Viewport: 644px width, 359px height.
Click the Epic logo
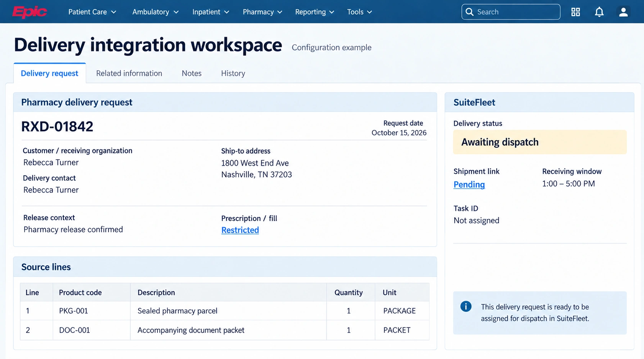29,12
